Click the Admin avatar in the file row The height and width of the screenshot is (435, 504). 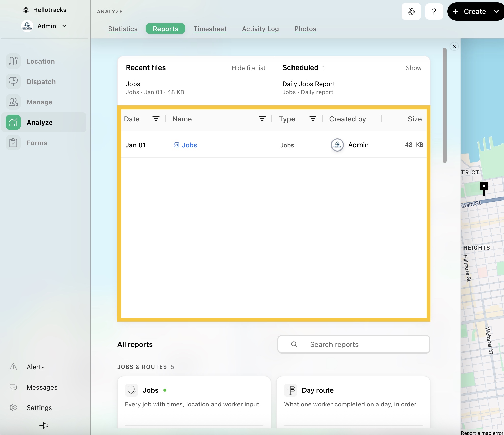[x=337, y=145]
